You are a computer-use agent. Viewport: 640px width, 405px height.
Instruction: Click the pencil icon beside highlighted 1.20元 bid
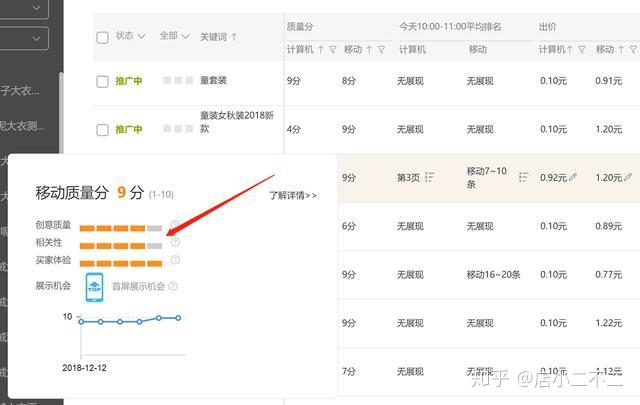[628, 177]
